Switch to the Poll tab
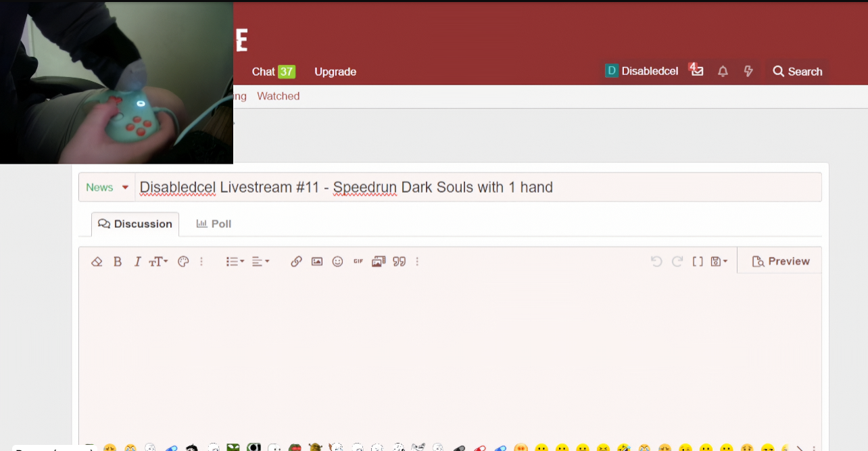This screenshot has height=451, width=868. click(x=214, y=224)
